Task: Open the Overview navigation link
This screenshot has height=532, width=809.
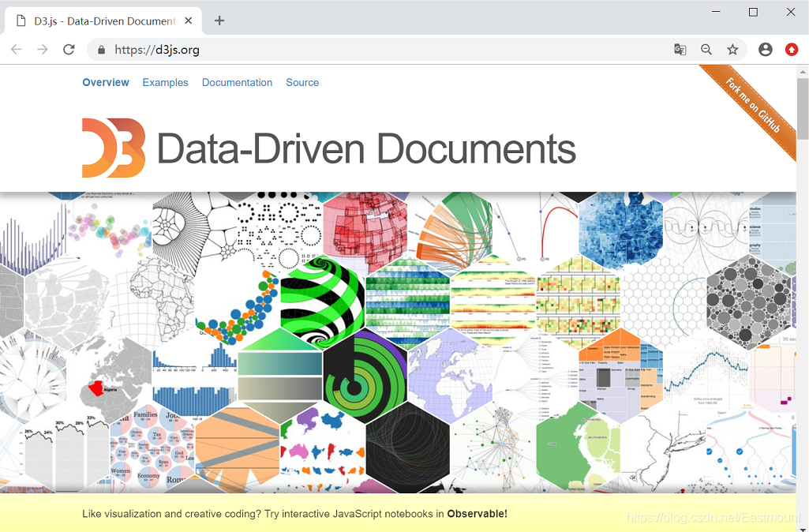Action: pyautogui.click(x=106, y=83)
